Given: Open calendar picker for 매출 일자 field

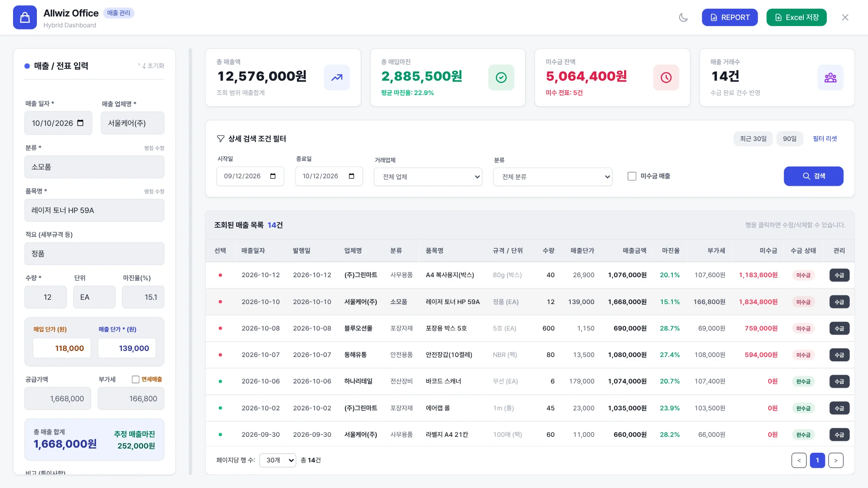Looking at the screenshot, I should click(x=80, y=123).
